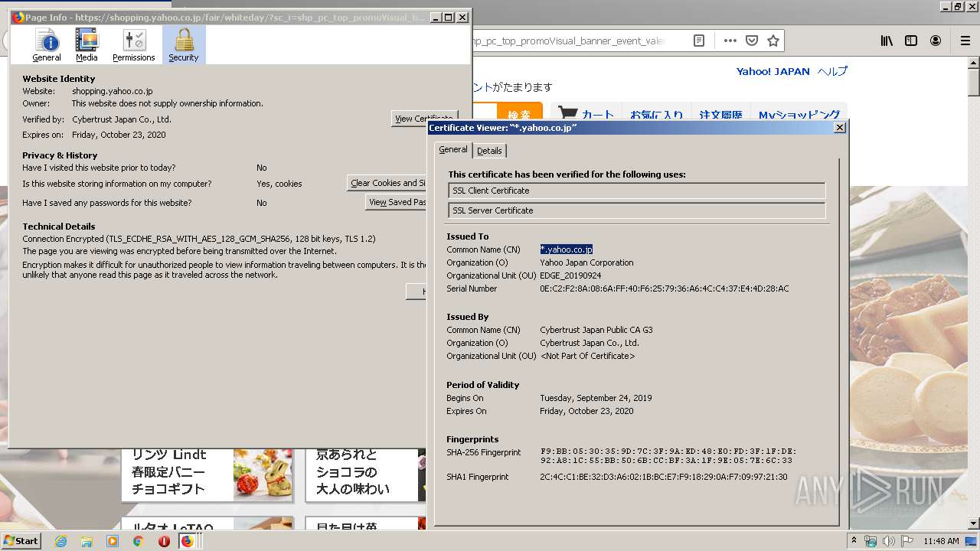
Task: Open the Firefox hamburger menu
Action: pos(965,41)
